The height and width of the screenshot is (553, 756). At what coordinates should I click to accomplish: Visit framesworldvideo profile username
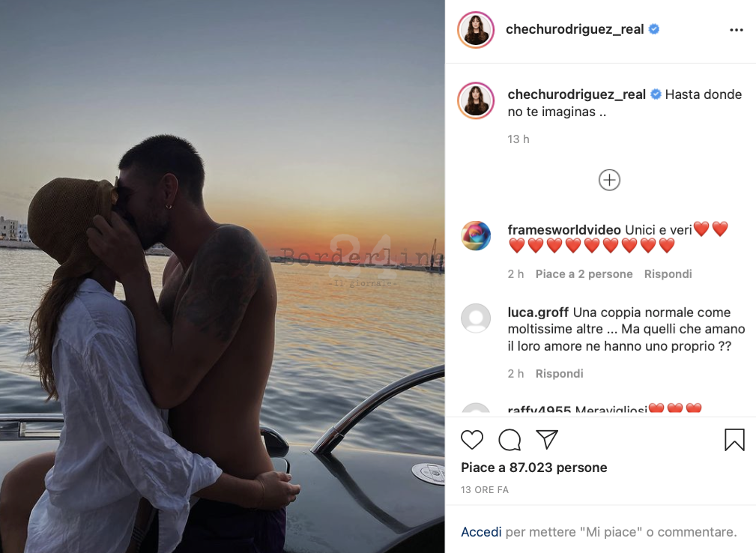[564, 230]
